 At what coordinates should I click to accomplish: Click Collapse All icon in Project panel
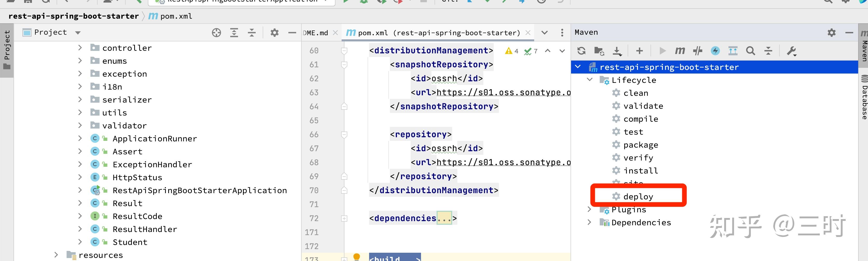(x=252, y=33)
